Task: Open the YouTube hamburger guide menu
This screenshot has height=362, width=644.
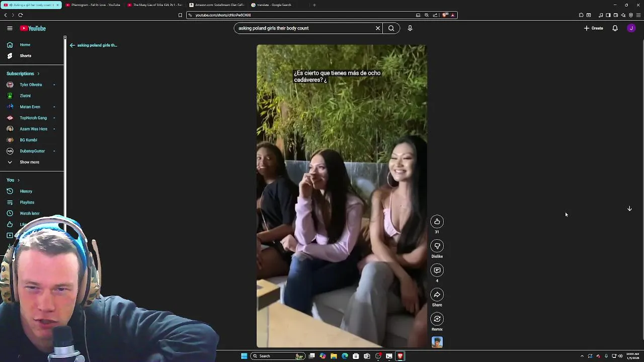Action: pyautogui.click(x=10, y=28)
